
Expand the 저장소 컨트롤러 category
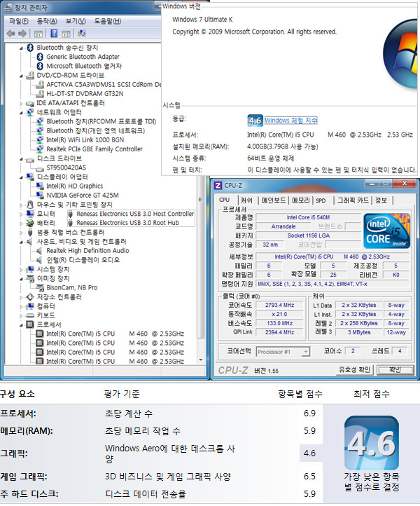[x=21, y=297]
